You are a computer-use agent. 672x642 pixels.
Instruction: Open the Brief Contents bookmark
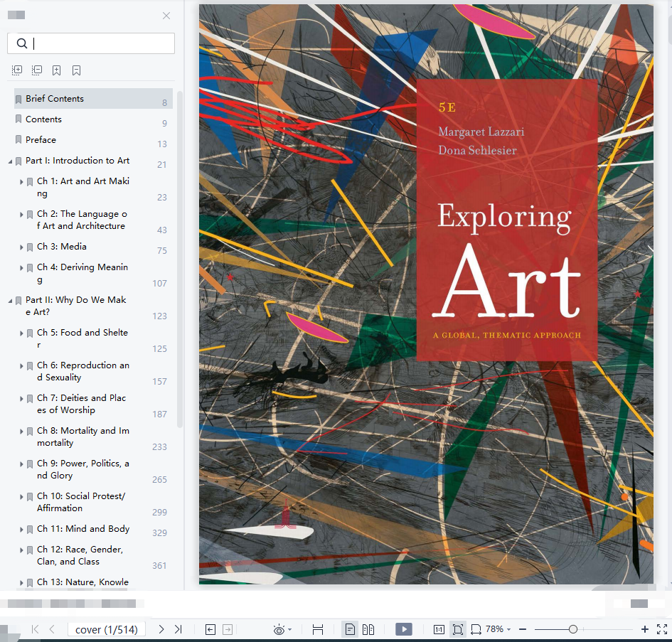click(93, 99)
